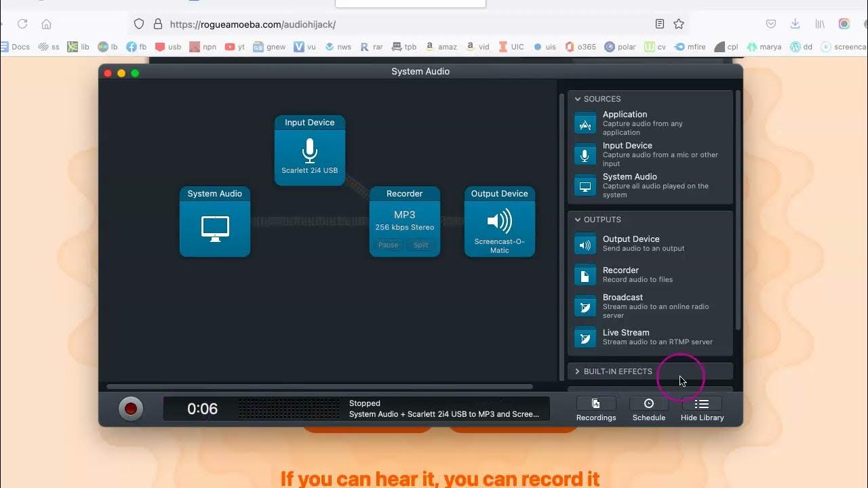Click the padlock site info icon

click(x=158, y=24)
